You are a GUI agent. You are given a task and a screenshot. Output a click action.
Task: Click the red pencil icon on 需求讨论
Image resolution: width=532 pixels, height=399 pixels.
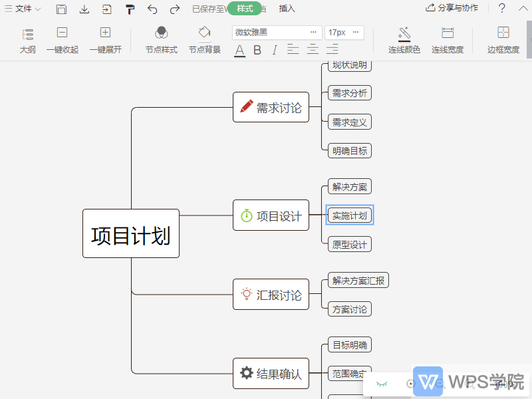click(x=247, y=106)
